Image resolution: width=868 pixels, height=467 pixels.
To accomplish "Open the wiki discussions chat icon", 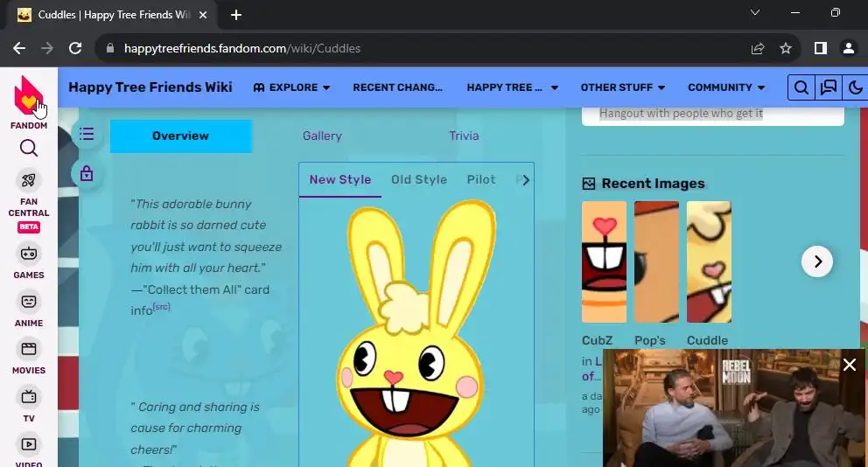I will (x=828, y=87).
